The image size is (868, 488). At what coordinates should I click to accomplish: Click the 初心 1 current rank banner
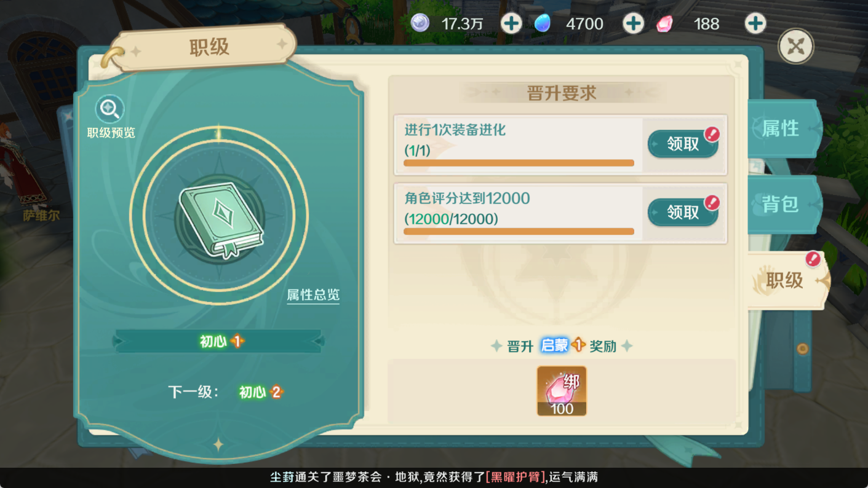[219, 341]
